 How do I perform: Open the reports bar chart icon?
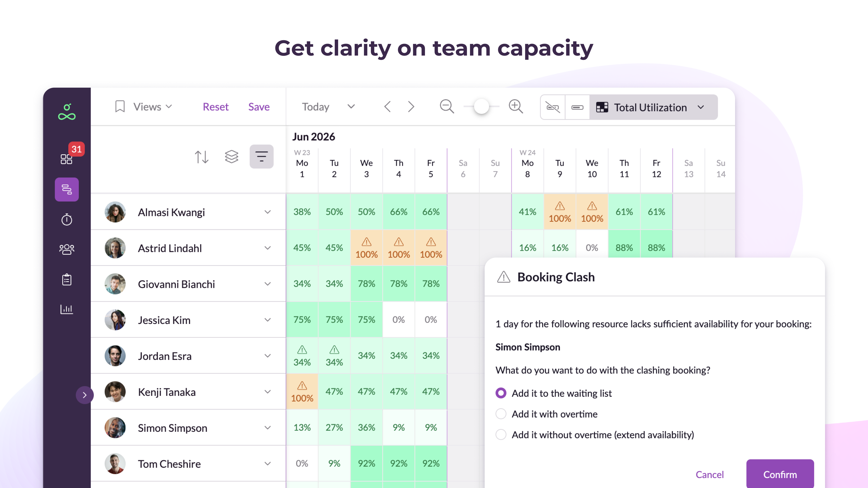(66, 309)
